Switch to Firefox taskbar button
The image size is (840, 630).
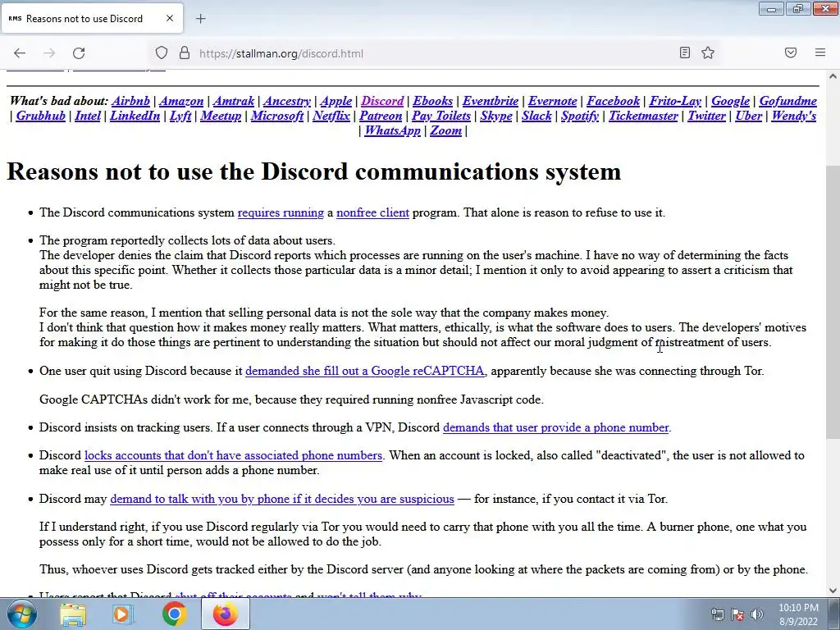(x=225, y=614)
